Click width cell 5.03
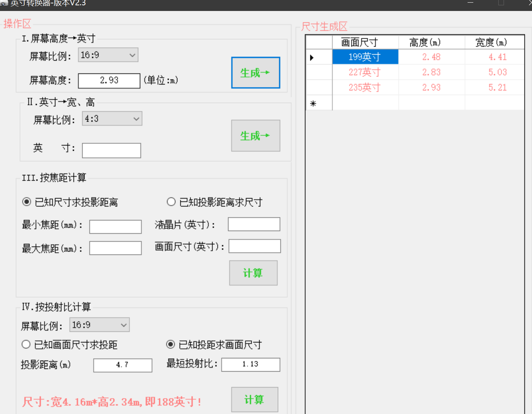532x414 pixels. point(494,72)
